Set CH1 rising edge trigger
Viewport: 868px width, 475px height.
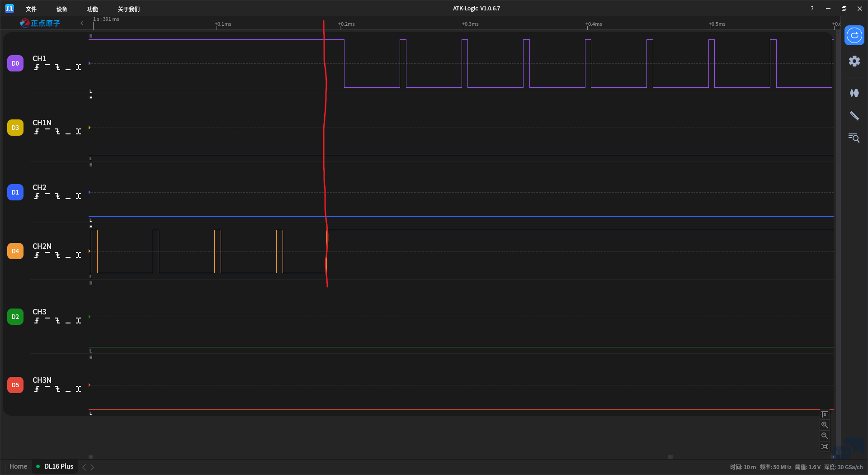click(x=37, y=67)
